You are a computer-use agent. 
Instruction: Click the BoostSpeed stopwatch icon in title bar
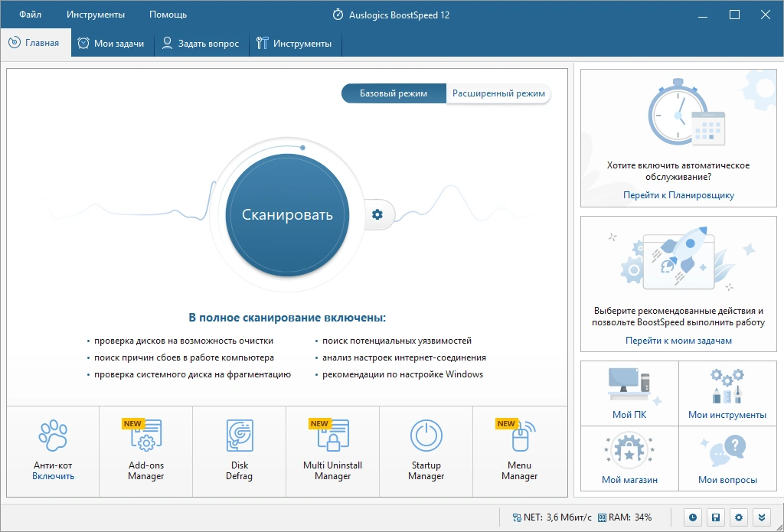(x=338, y=15)
